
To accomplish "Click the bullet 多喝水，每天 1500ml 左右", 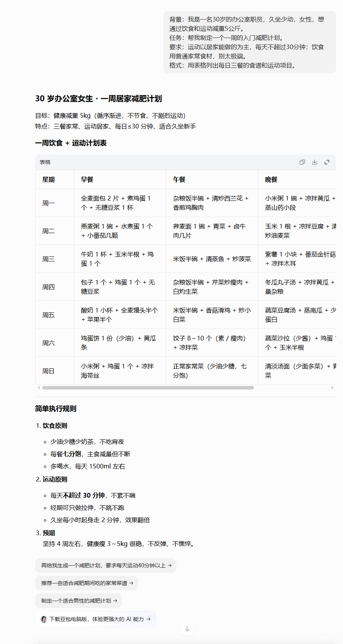I will coord(88,466).
